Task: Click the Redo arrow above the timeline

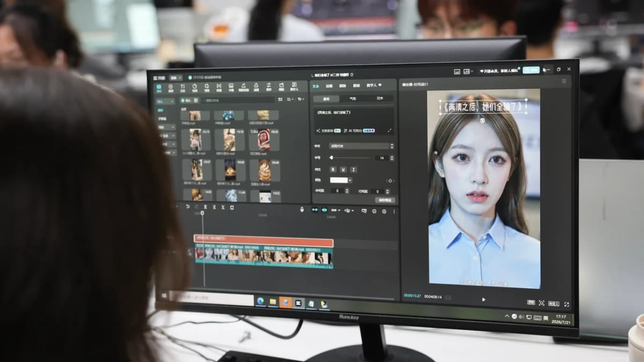Action: [x=196, y=207]
